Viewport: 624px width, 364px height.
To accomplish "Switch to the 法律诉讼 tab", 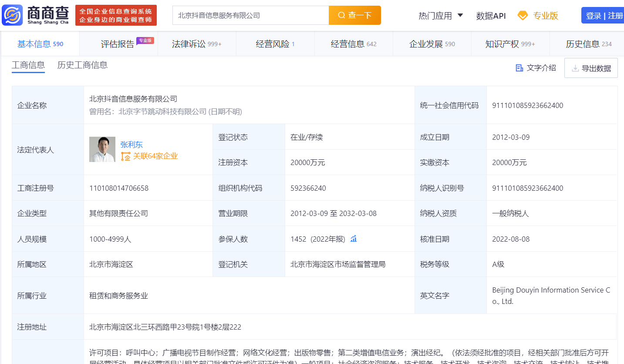I will pyautogui.click(x=196, y=44).
